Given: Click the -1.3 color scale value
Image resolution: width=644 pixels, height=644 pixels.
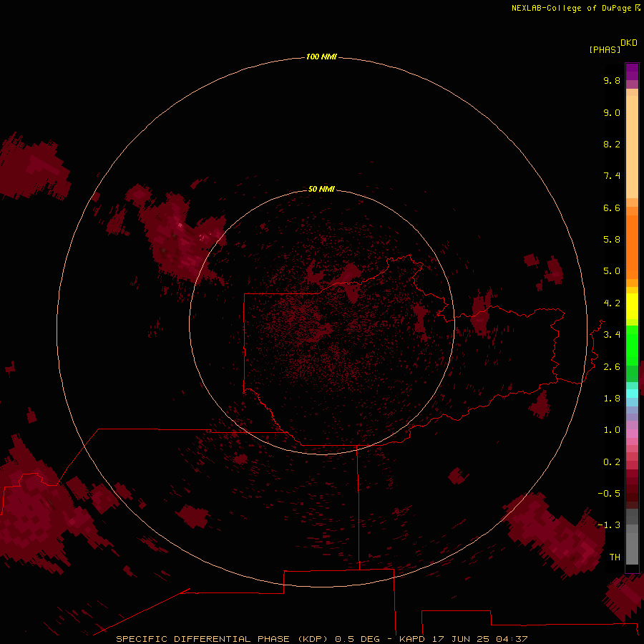Looking at the screenshot, I should pos(609,525).
